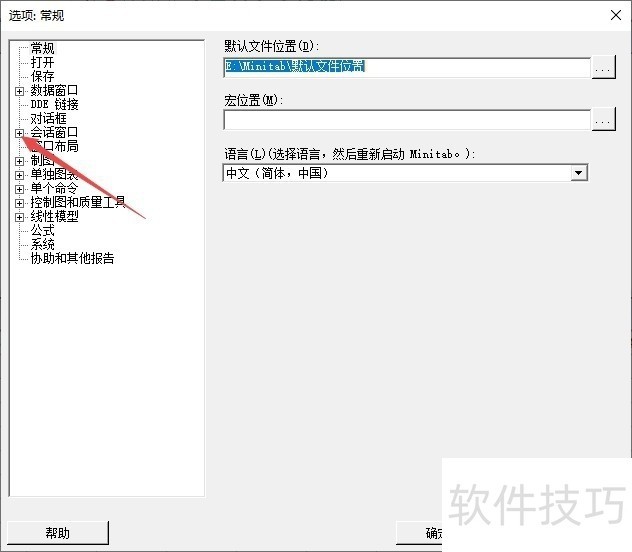Expand the 单个命令 tree node
Image resolution: width=632 pixels, height=552 pixels.
pyautogui.click(x=19, y=189)
